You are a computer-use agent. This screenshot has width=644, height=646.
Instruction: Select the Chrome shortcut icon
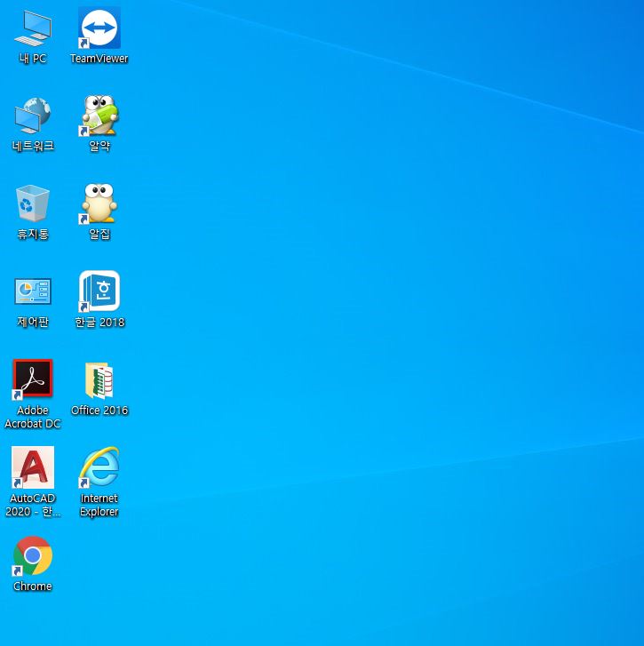point(33,555)
